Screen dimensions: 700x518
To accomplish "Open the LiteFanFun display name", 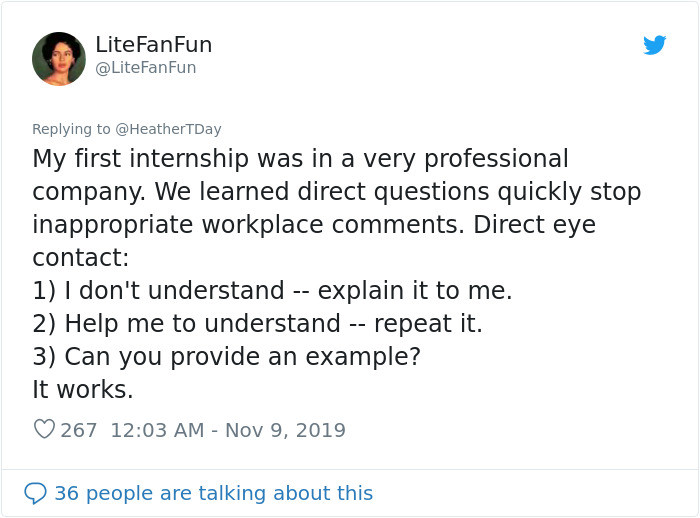I will click(153, 45).
